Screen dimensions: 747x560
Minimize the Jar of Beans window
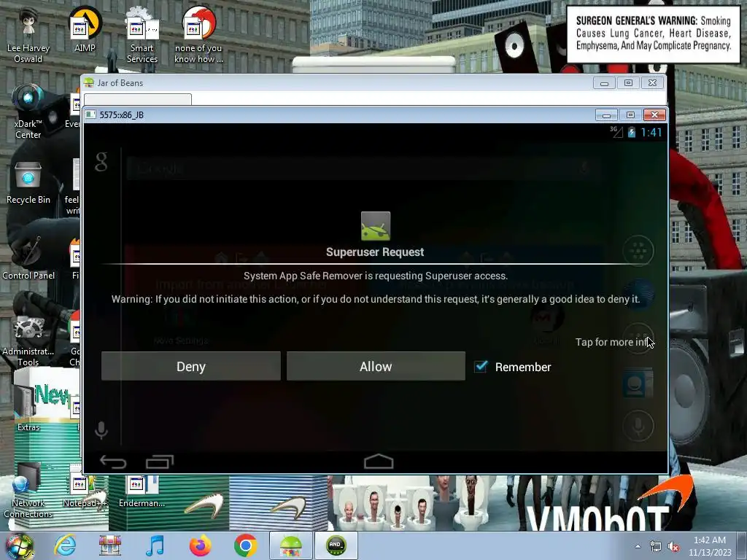[604, 83]
